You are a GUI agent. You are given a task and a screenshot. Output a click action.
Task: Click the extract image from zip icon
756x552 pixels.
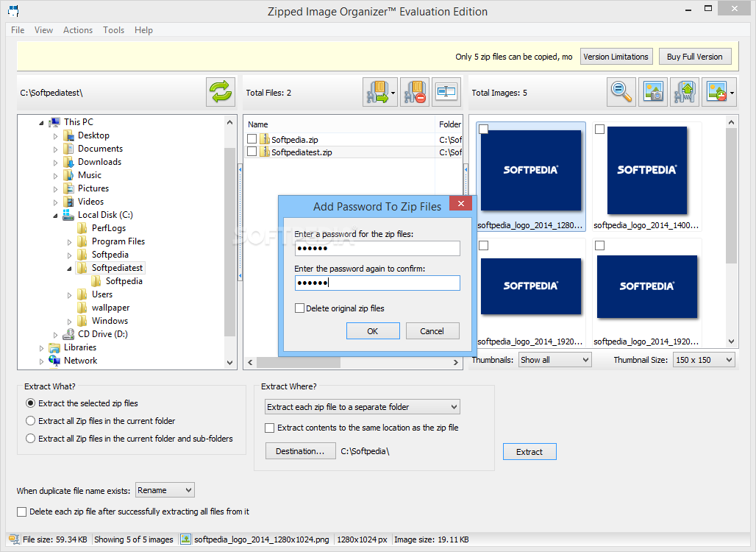tap(685, 92)
